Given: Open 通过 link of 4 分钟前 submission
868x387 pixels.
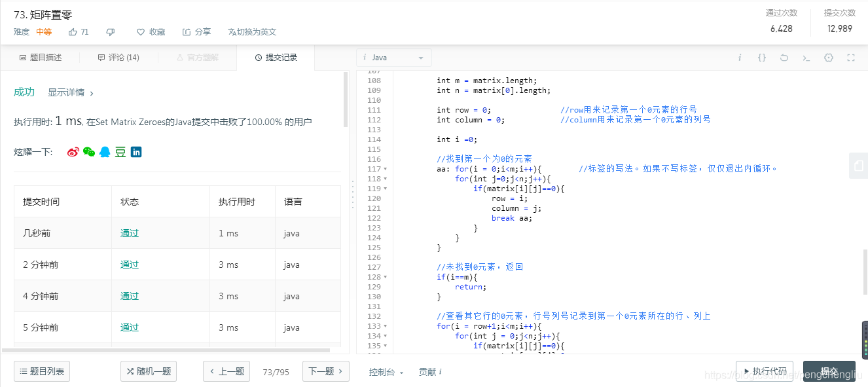Looking at the screenshot, I should pos(130,296).
